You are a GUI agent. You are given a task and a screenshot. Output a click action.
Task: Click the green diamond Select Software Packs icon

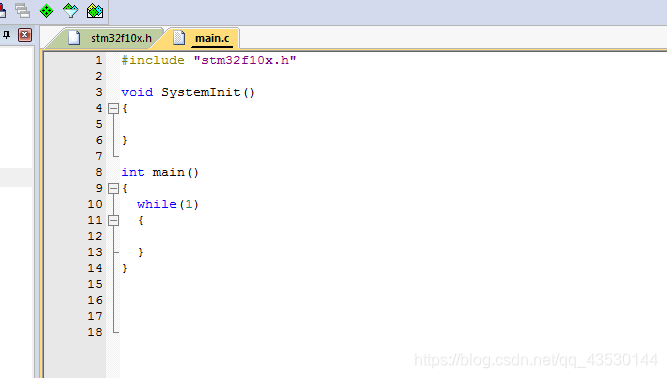click(46, 11)
